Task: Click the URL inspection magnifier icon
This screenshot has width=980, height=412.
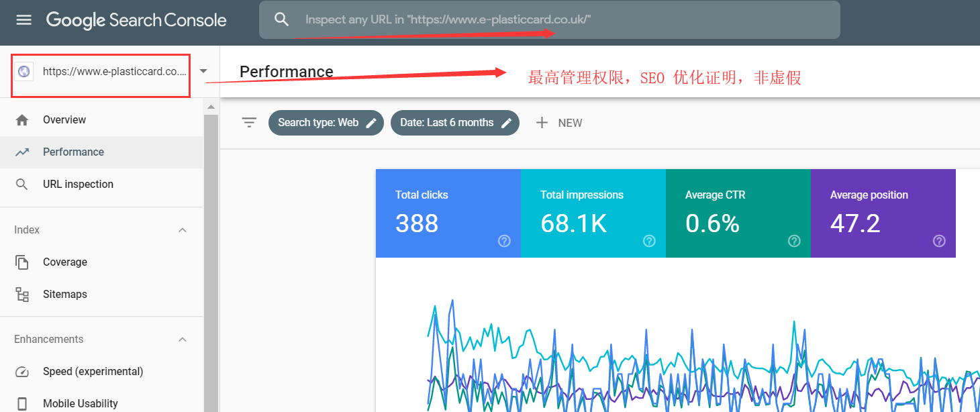Action: (22, 184)
